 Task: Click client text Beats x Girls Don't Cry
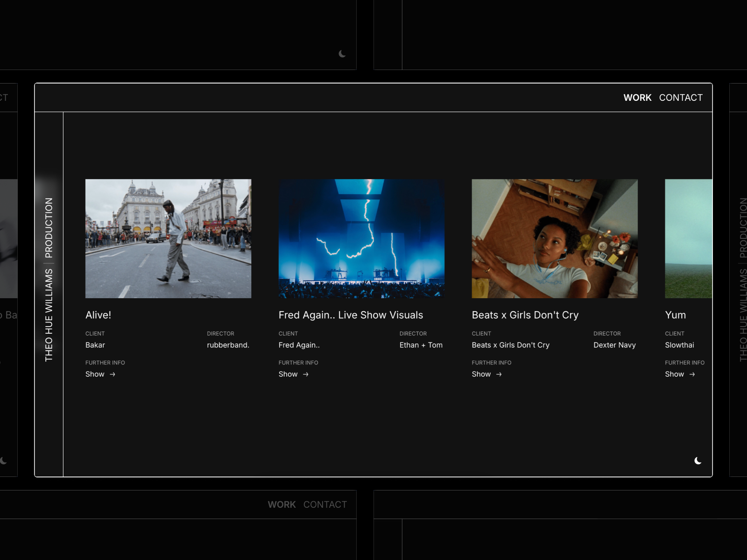[511, 345]
